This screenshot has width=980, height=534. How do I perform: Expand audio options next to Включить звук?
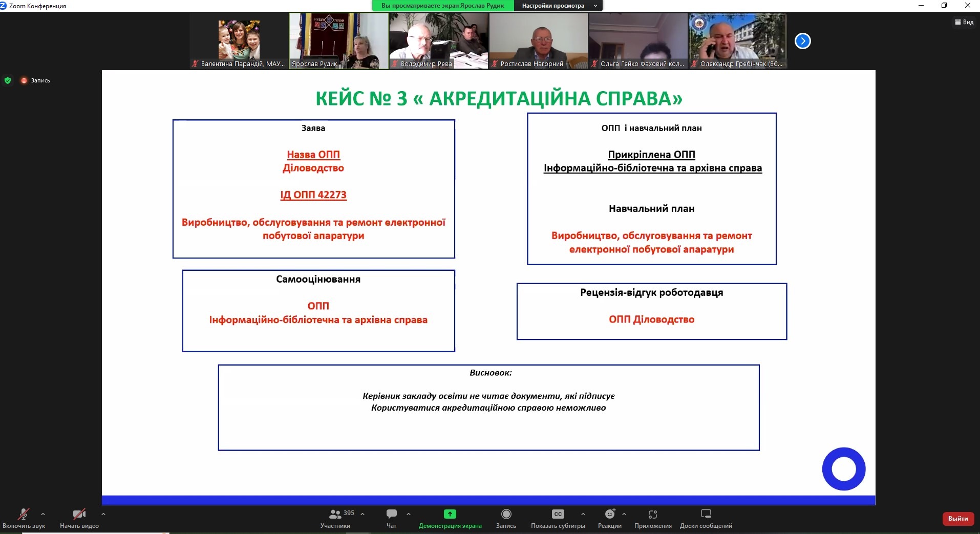pos(43,514)
